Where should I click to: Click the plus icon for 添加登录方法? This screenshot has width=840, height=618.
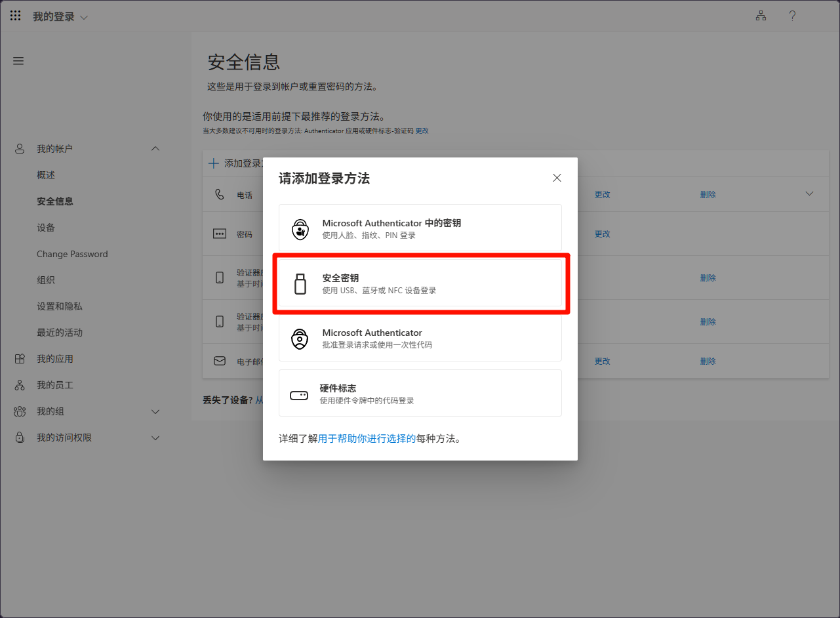click(x=213, y=163)
